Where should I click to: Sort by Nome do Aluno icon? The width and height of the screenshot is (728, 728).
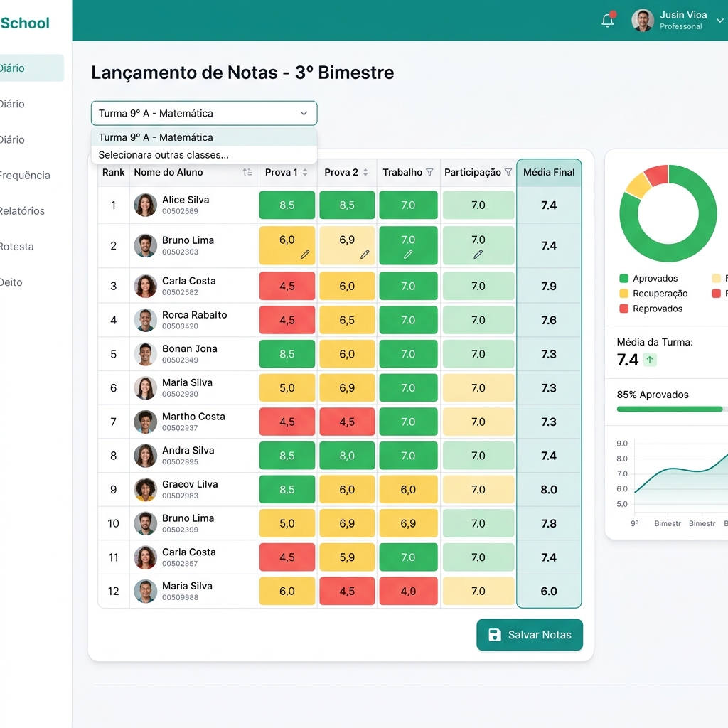pyautogui.click(x=247, y=172)
